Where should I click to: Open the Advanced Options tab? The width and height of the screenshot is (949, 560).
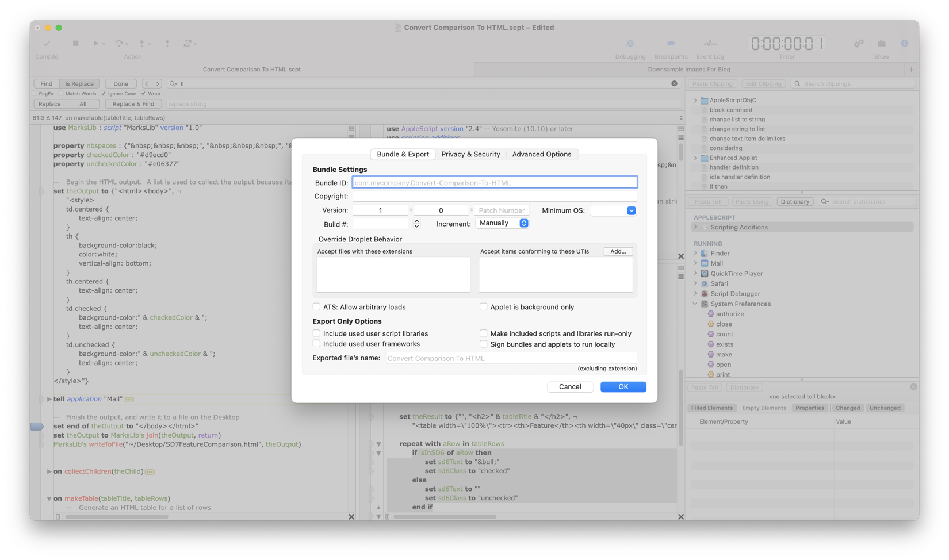tap(542, 154)
